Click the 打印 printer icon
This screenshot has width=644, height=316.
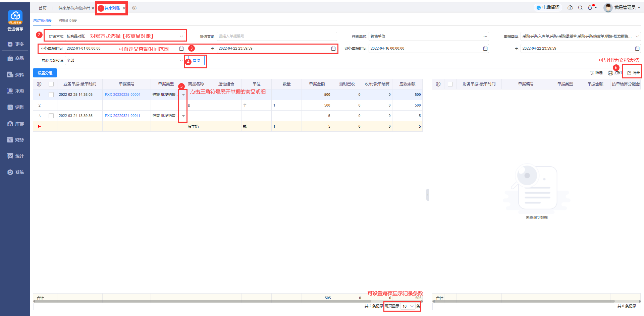(610, 73)
